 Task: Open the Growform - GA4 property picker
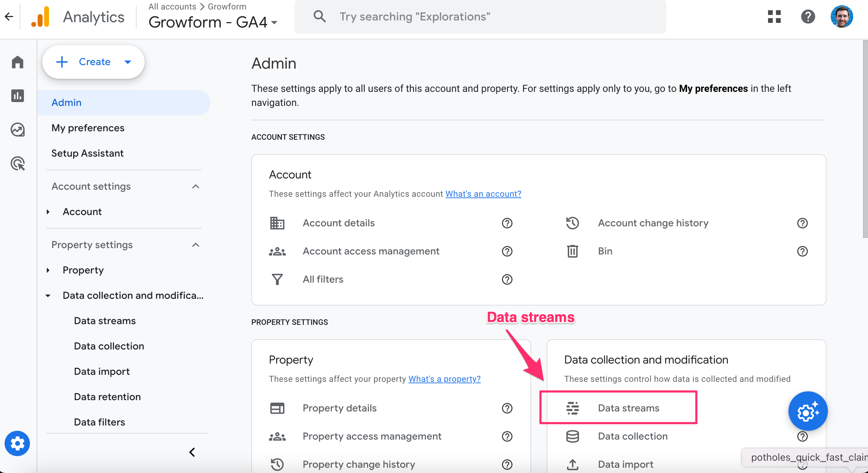coord(213,23)
